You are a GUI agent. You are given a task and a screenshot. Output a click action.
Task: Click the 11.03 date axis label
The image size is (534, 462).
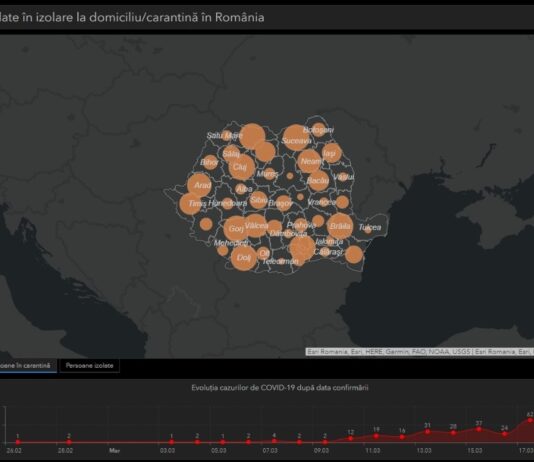click(373, 450)
